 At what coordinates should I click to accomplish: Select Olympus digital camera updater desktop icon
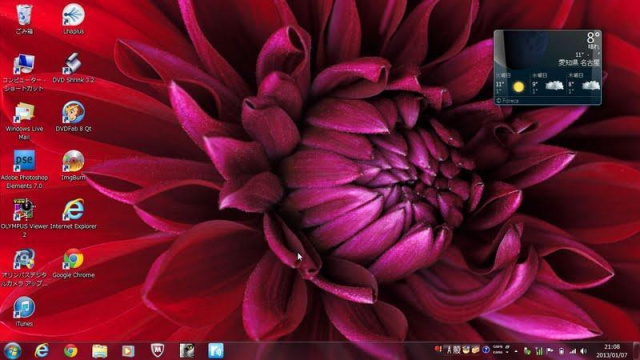click(x=24, y=267)
